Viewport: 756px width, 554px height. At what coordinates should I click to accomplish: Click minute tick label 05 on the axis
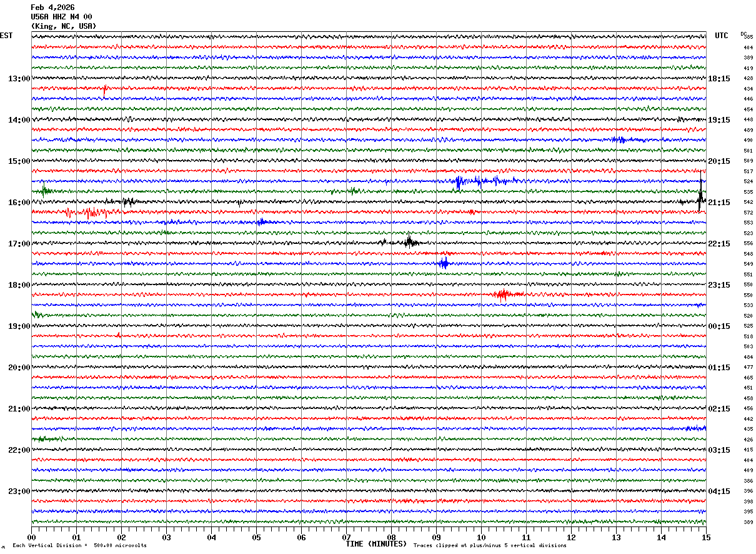click(x=256, y=537)
